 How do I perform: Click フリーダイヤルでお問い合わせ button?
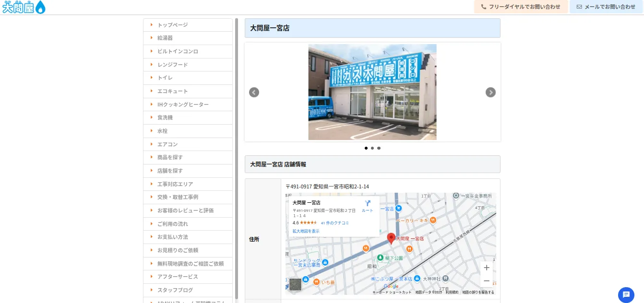coord(521,7)
